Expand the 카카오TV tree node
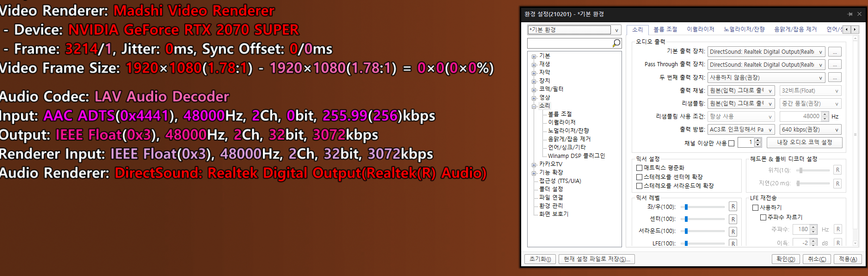 tap(534, 165)
